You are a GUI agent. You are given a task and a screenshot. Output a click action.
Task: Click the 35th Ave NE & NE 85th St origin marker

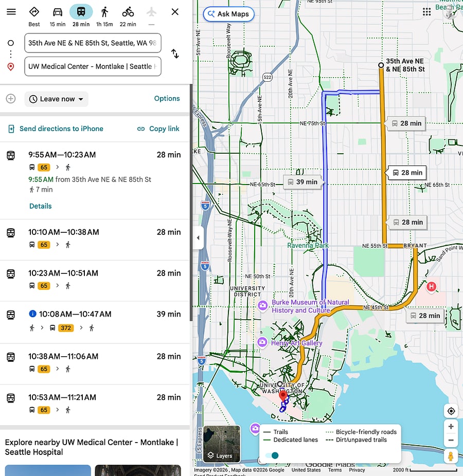point(381,65)
